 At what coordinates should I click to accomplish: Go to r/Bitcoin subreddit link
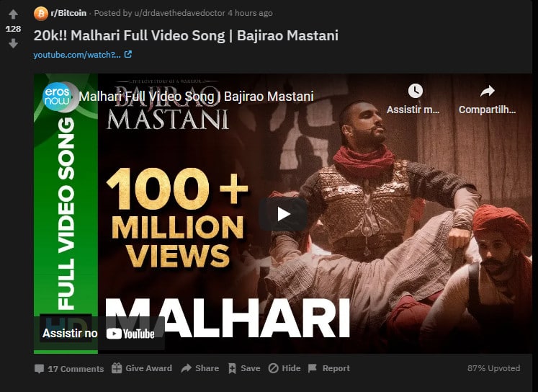68,13
